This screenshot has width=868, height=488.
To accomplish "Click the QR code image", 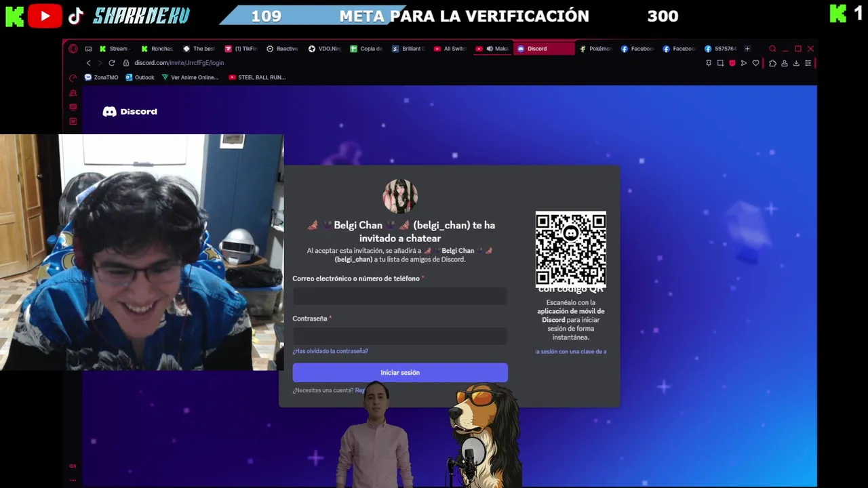I will (x=570, y=249).
